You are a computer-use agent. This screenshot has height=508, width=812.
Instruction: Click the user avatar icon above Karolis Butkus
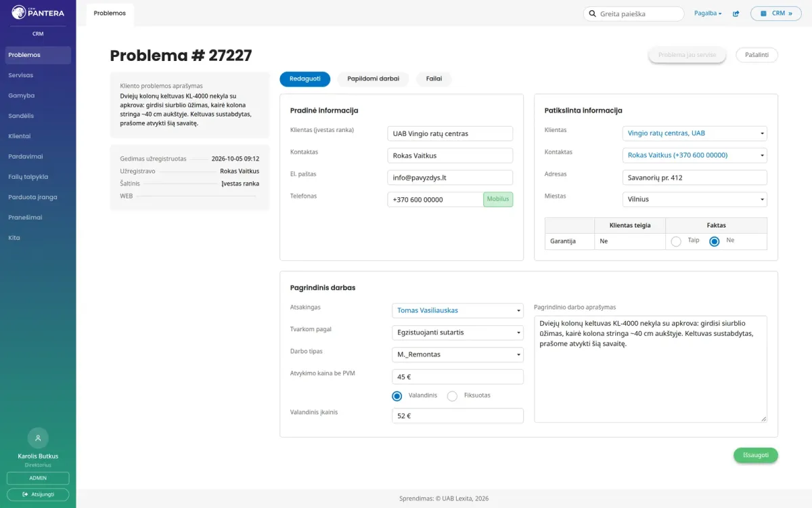click(x=38, y=438)
